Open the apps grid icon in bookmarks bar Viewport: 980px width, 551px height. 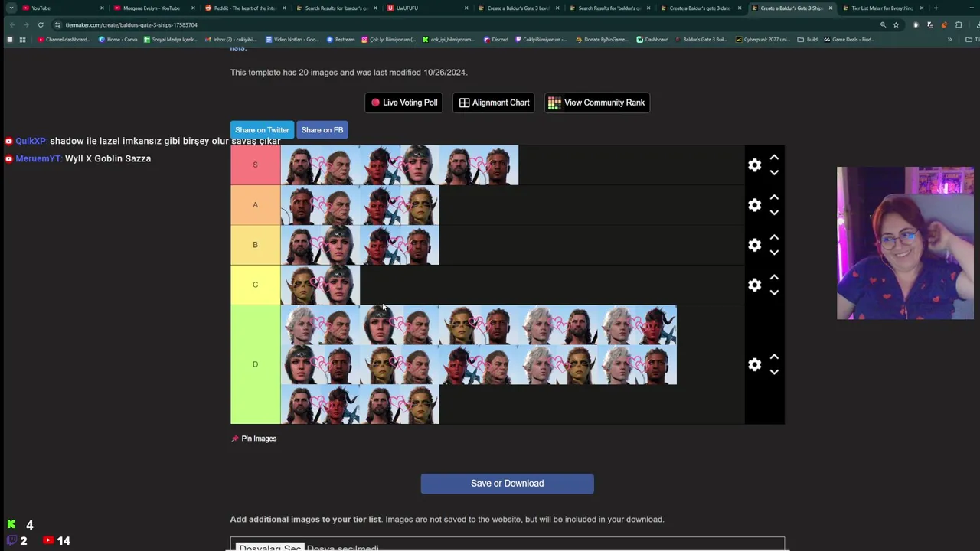tap(22, 39)
